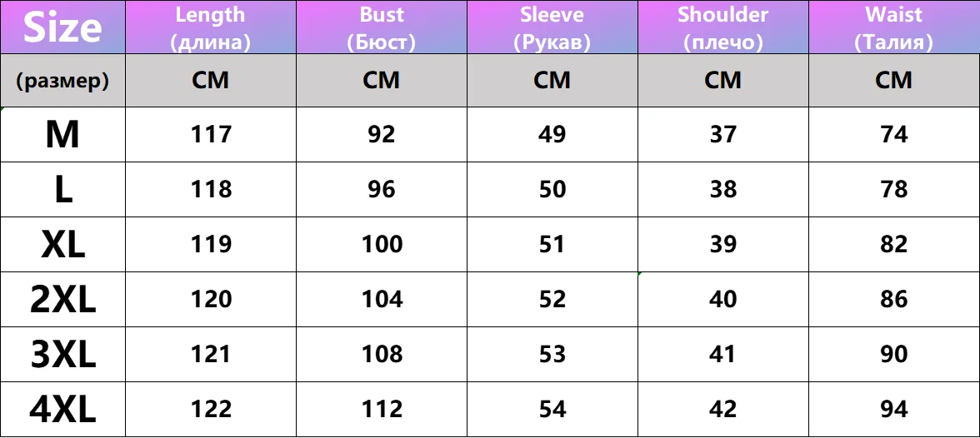Click the length value 121 for 3XL
Image resolution: width=980 pixels, height=438 pixels.
coord(211,354)
